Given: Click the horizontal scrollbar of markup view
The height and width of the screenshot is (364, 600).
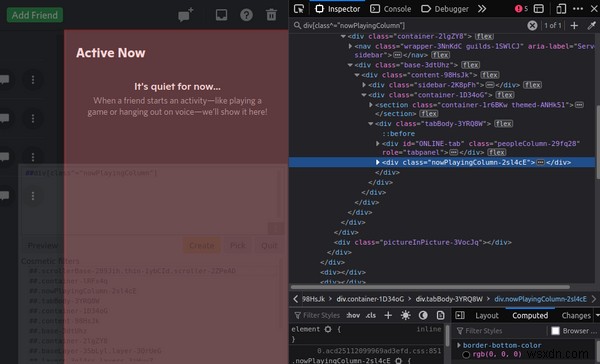Looking at the screenshot, I should point(430,287).
